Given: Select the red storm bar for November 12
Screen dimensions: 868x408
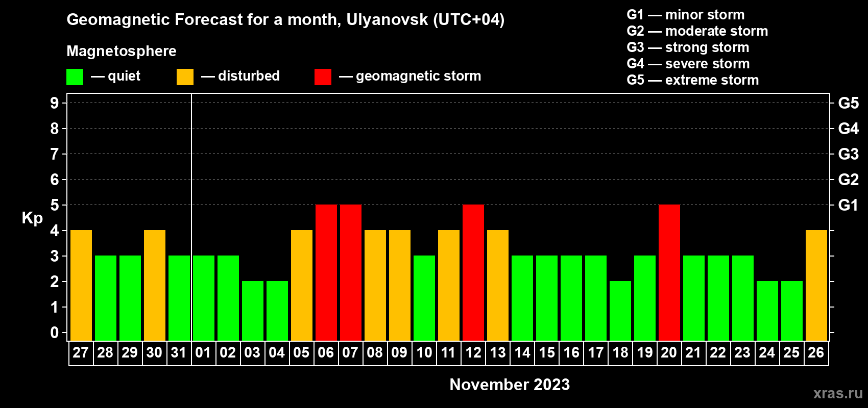Looking at the screenshot, I should click(473, 273).
